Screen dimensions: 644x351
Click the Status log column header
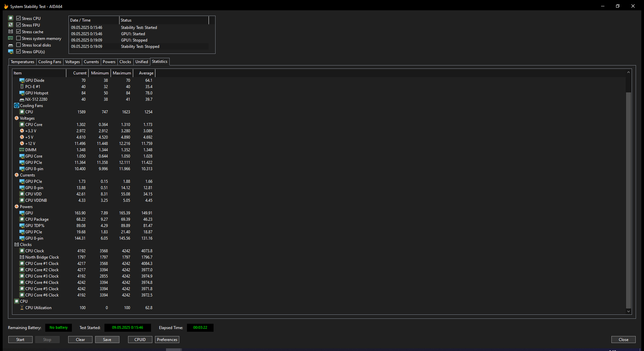click(x=164, y=20)
